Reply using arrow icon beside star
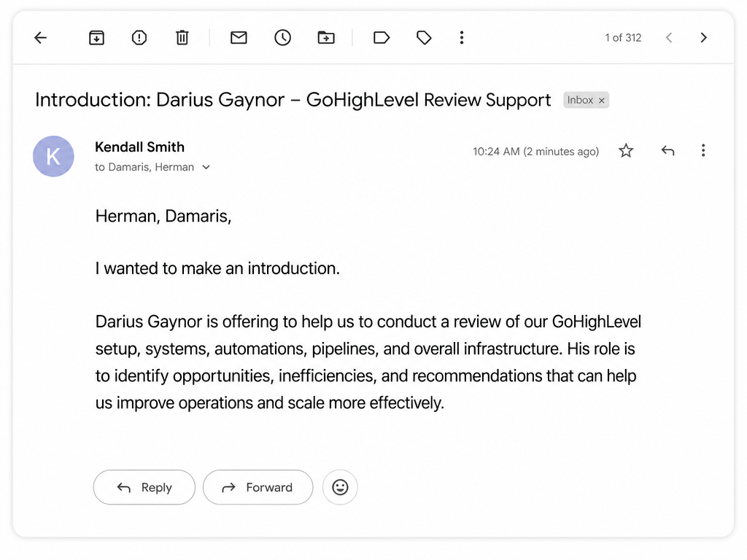 tap(668, 151)
